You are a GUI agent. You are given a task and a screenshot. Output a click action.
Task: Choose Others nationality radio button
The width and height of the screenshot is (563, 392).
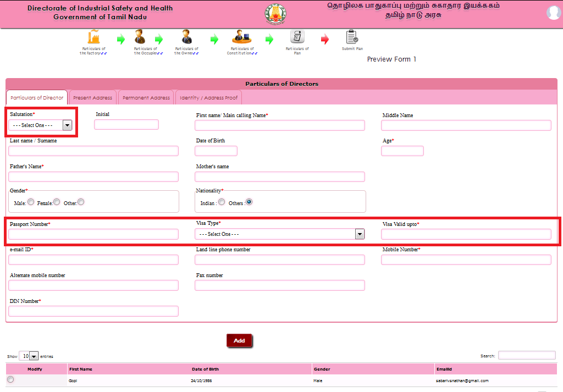point(249,202)
